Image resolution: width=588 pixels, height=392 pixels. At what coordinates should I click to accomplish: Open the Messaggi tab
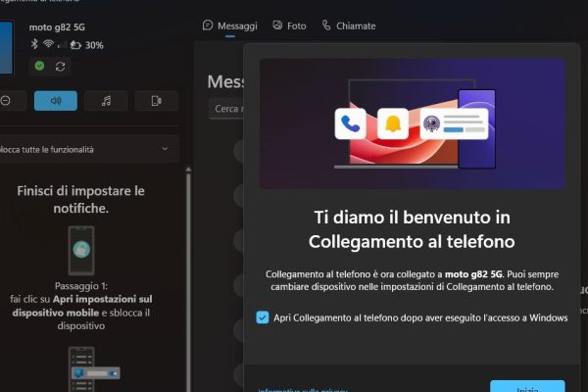(x=230, y=25)
